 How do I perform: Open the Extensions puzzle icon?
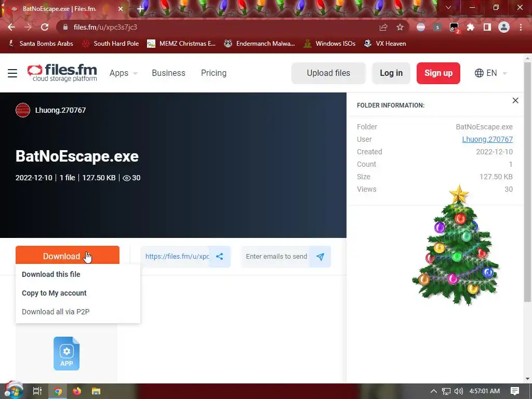click(471, 27)
